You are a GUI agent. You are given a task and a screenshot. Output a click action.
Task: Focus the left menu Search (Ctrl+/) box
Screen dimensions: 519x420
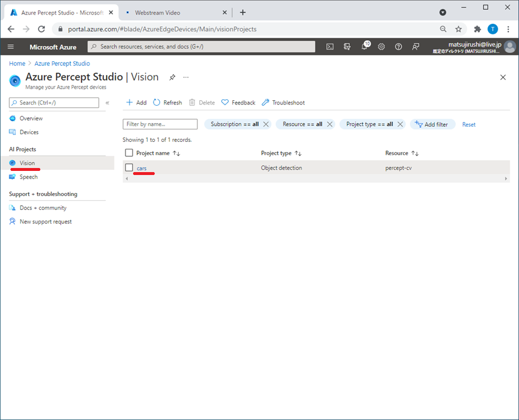click(x=54, y=103)
